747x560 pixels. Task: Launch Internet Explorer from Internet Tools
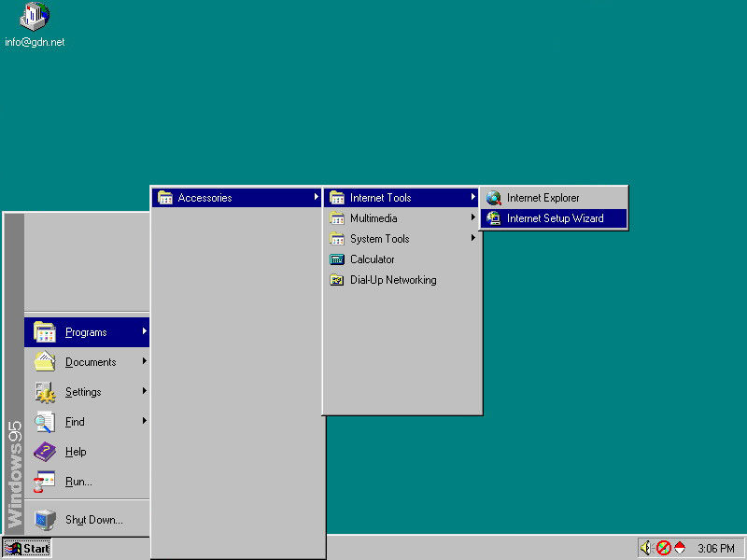click(543, 198)
